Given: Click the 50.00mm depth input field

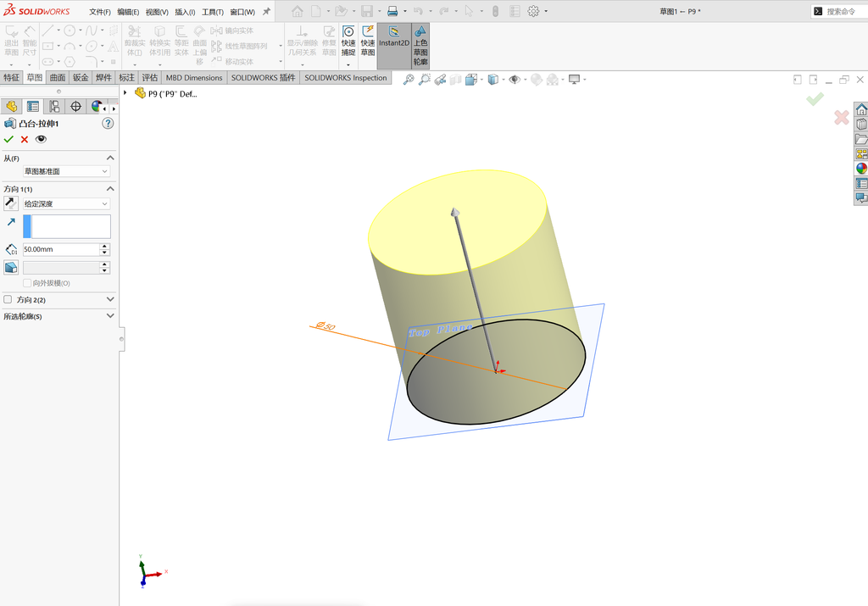Looking at the screenshot, I should pos(61,249).
